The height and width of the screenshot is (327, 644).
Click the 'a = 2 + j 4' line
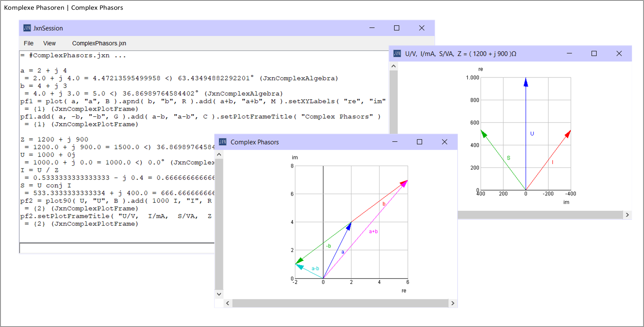pyautogui.click(x=44, y=71)
